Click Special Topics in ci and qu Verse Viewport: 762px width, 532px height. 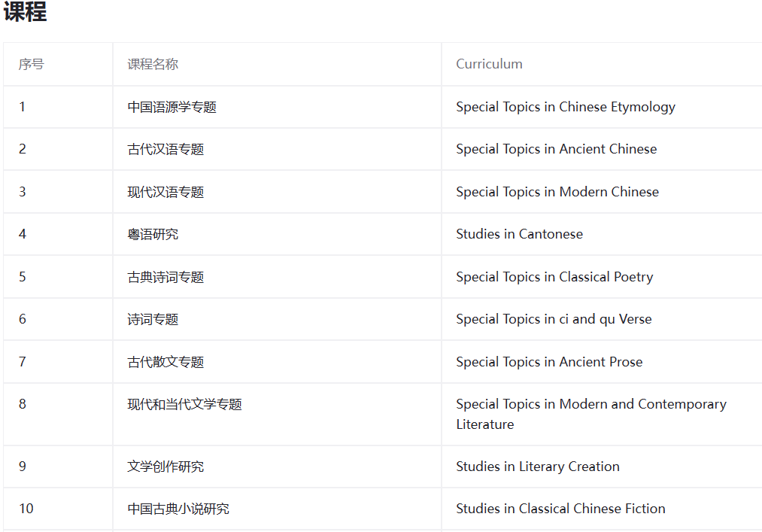554,319
